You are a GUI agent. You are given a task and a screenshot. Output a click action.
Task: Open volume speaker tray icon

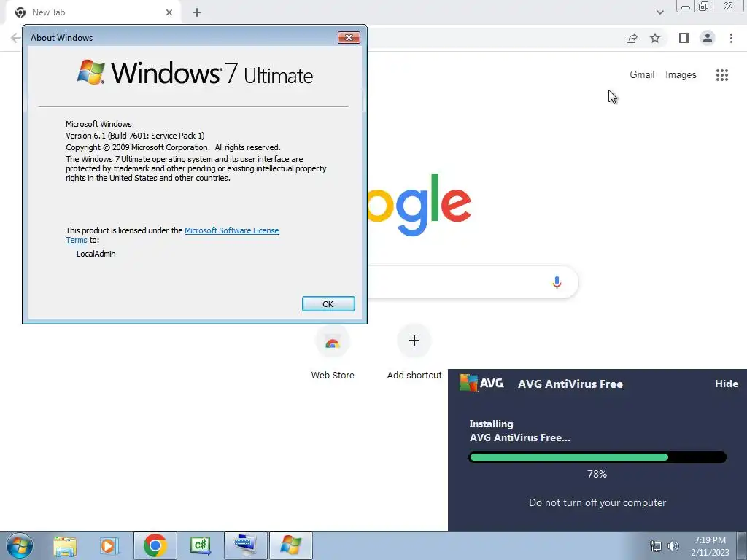[673, 546]
